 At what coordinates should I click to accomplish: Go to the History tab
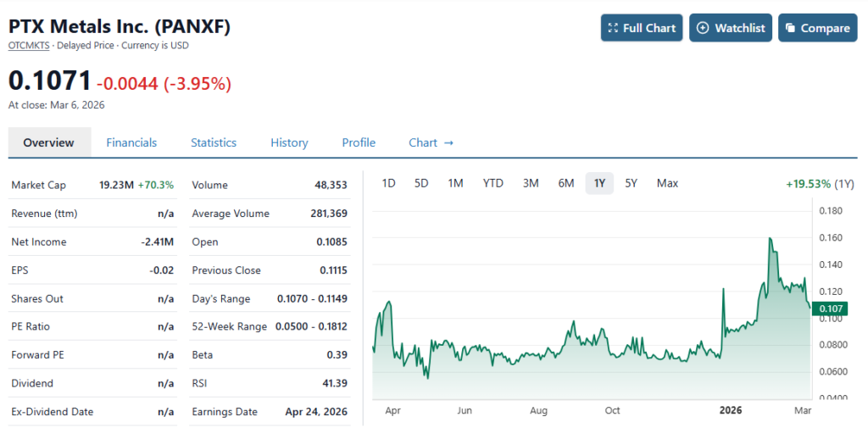289,142
